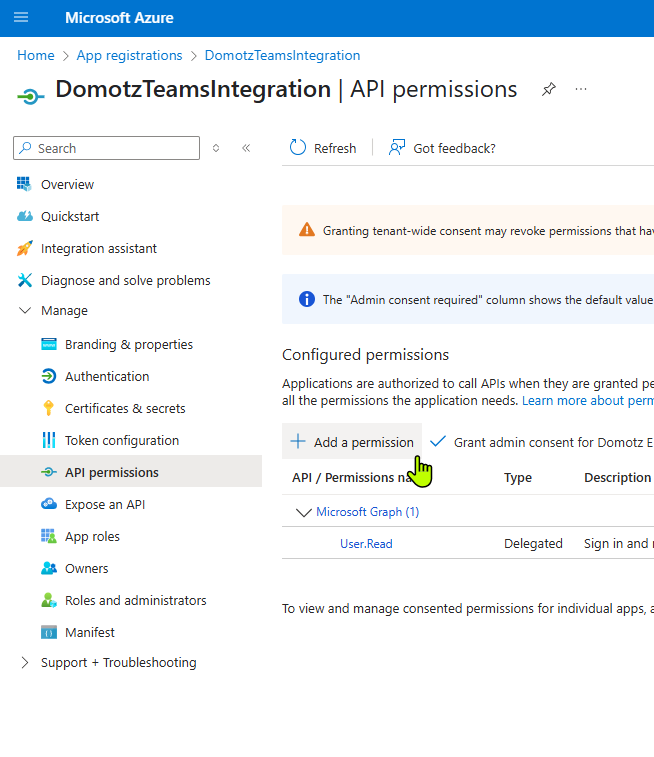The height and width of the screenshot is (757, 654).
Task: Go to the Manifest page
Action: tap(90, 632)
